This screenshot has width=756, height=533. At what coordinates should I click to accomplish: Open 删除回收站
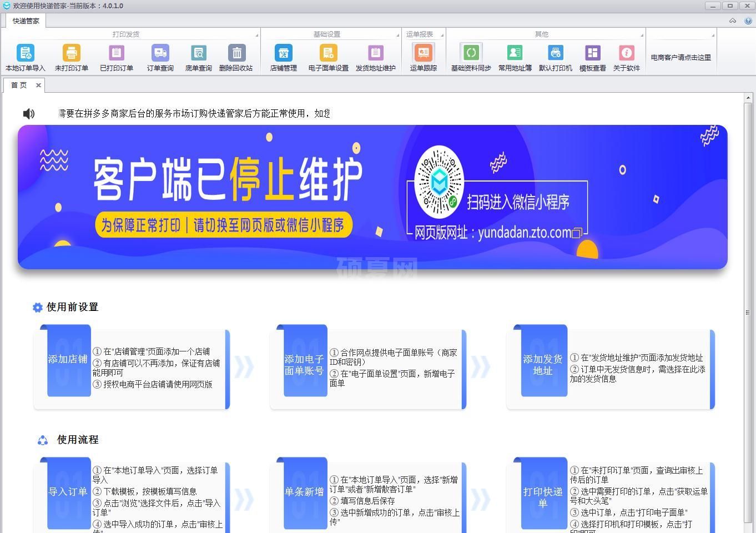(236, 58)
